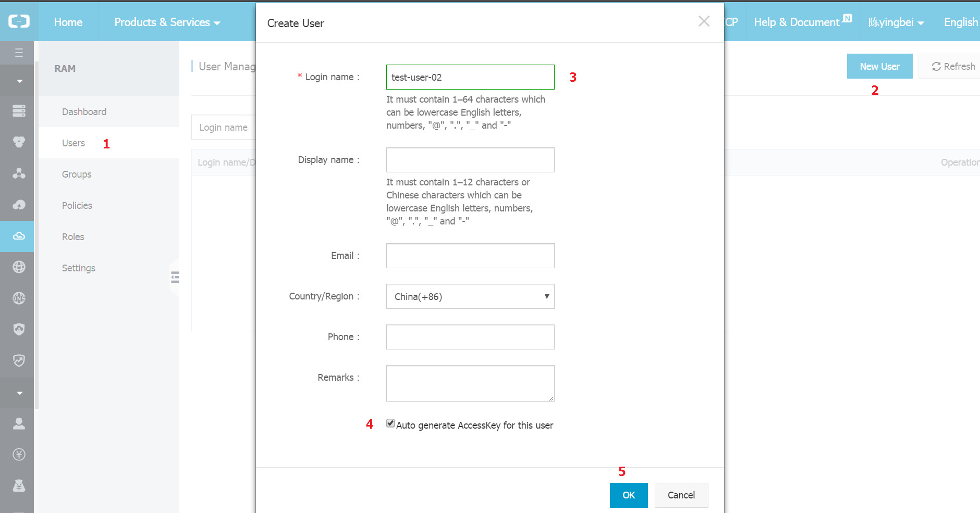Viewport: 980px width, 513px height.
Task: Expand Products & Services menu
Action: (167, 22)
